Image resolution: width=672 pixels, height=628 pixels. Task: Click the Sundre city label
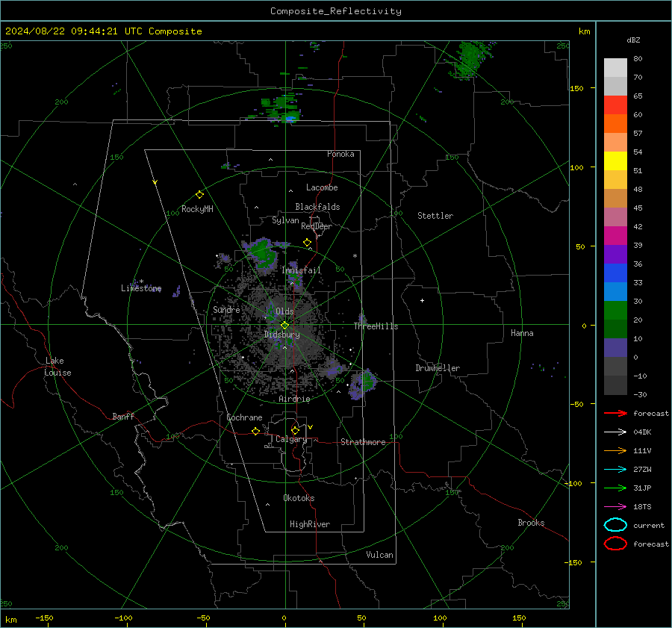[x=226, y=309]
